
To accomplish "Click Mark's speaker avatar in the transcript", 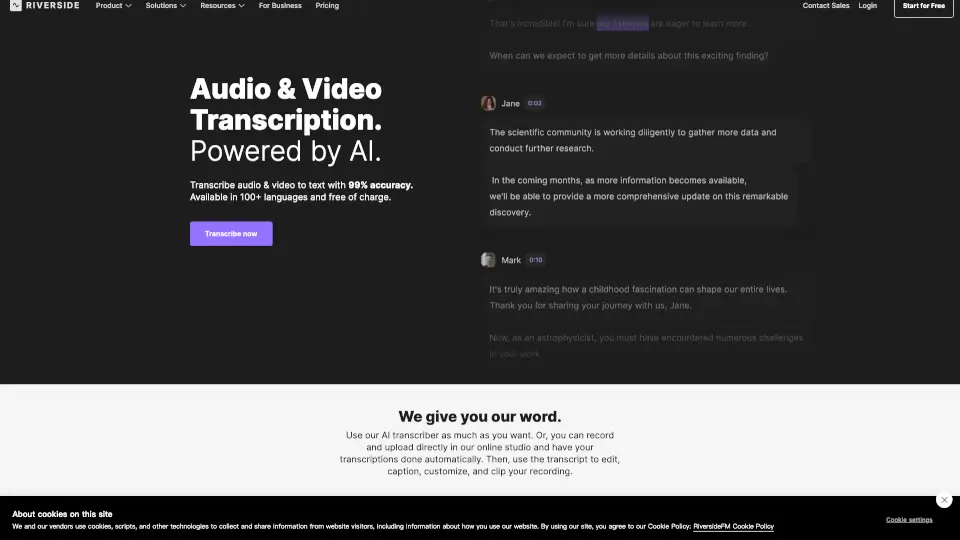I will 488,260.
